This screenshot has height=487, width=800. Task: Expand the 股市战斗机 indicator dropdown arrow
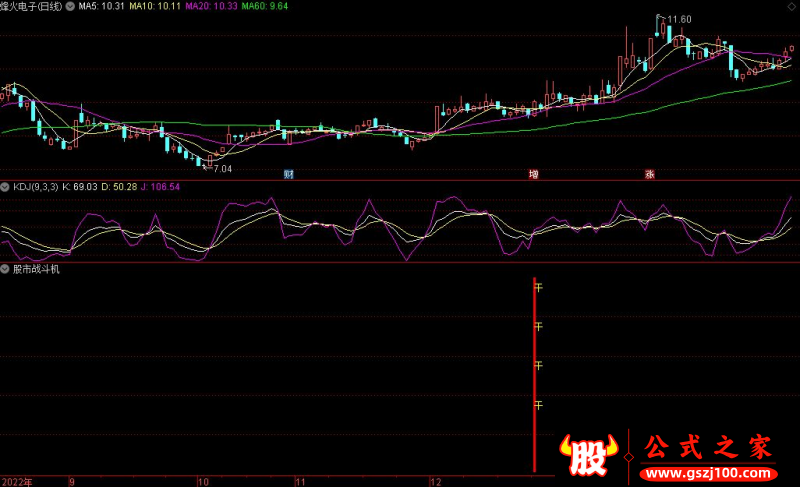6,269
